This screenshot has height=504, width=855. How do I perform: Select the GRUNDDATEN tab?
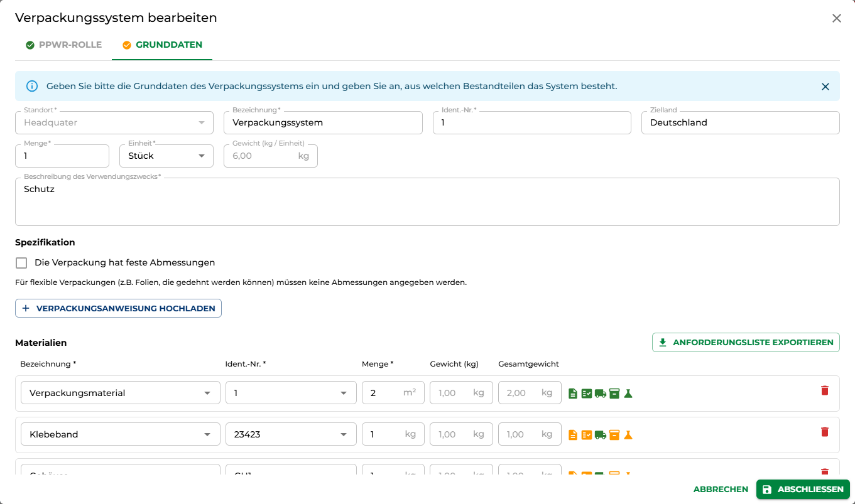click(162, 45)
